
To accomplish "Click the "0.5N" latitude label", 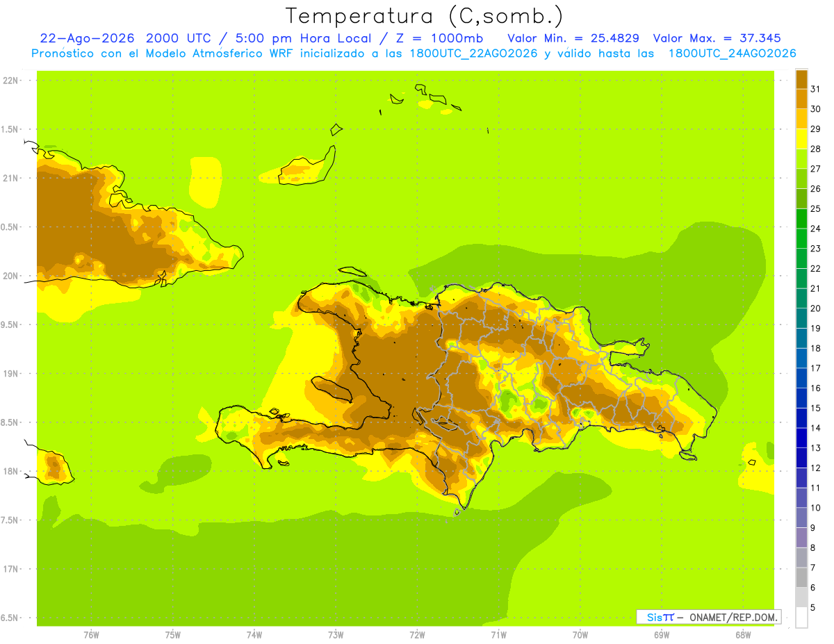I will tap(10, 227).
